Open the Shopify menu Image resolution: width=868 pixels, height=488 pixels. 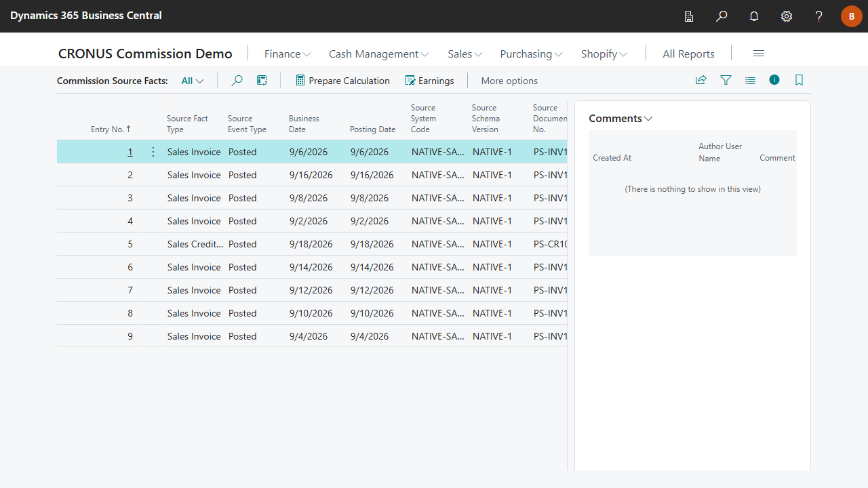[x=604, y=54]
